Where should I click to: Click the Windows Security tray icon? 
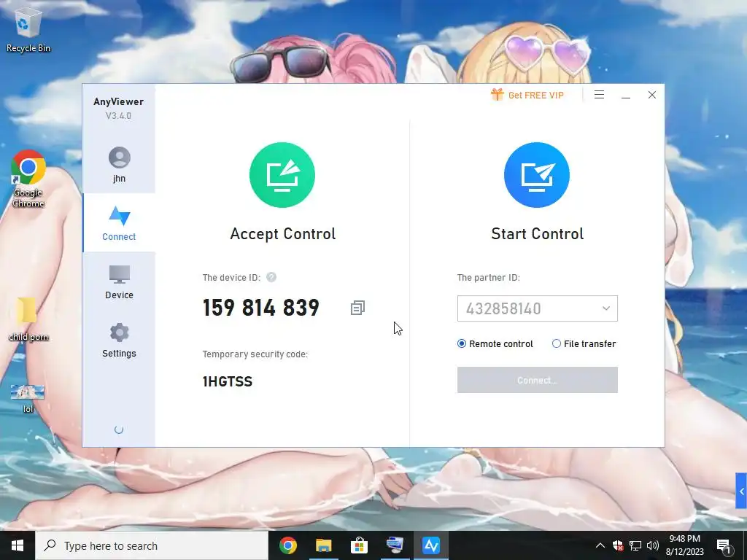(618, 545)
